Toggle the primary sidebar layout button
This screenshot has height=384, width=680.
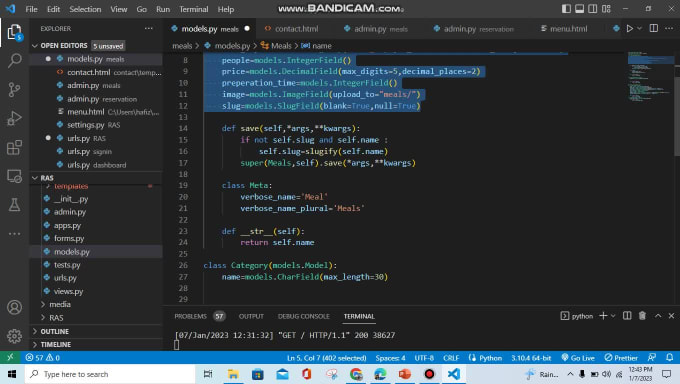tap(566, 9)
